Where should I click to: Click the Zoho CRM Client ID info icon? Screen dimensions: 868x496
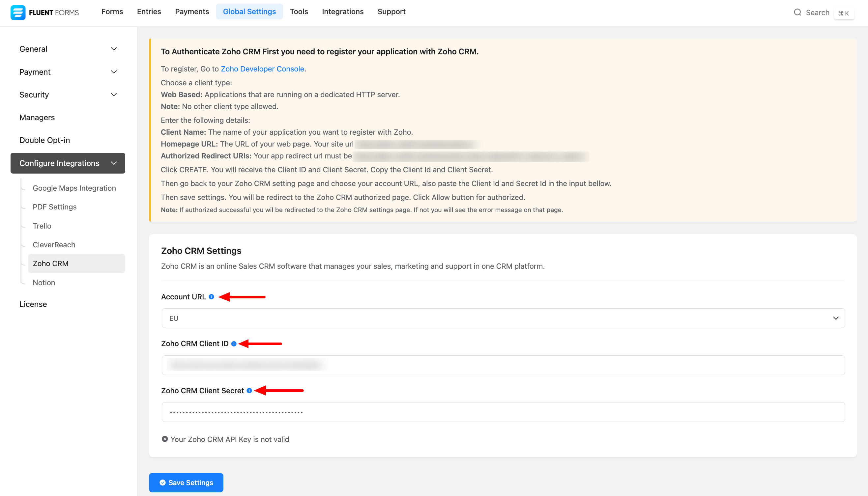tap(234, 344)
